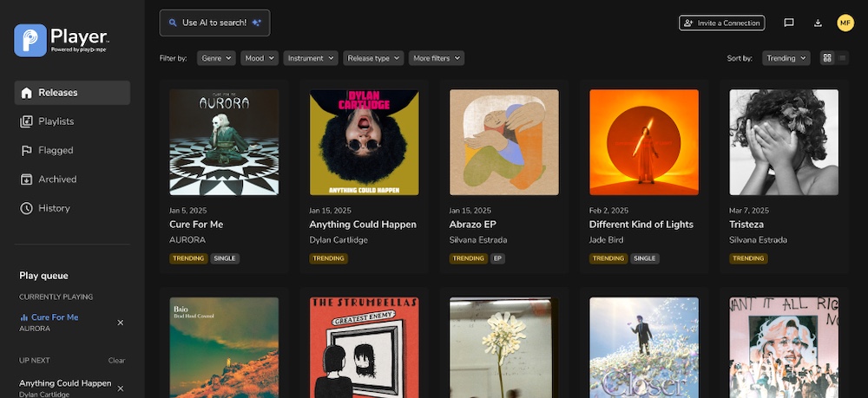The image size is (868, 398).
Task: Click the MF user avatar
Action: (x=845, y=23)
